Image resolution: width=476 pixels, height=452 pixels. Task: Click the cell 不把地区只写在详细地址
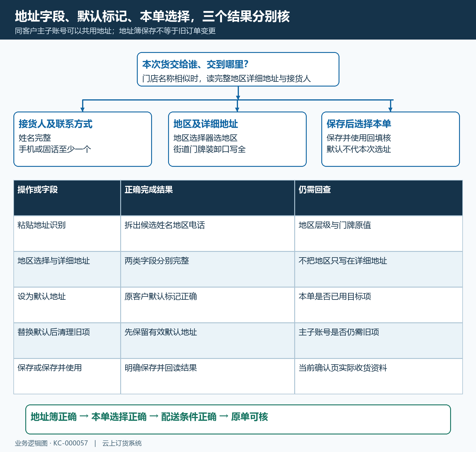click(378, 269)
